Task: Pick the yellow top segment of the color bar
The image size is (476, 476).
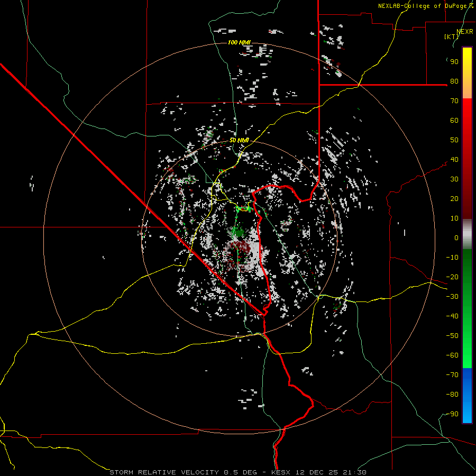Action: coord(467,73)
